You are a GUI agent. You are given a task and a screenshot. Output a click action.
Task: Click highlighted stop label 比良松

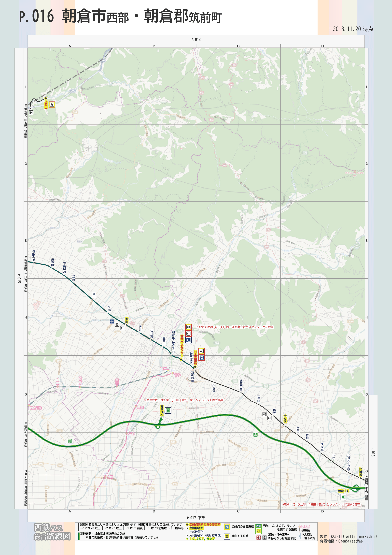tap(361, 472)
